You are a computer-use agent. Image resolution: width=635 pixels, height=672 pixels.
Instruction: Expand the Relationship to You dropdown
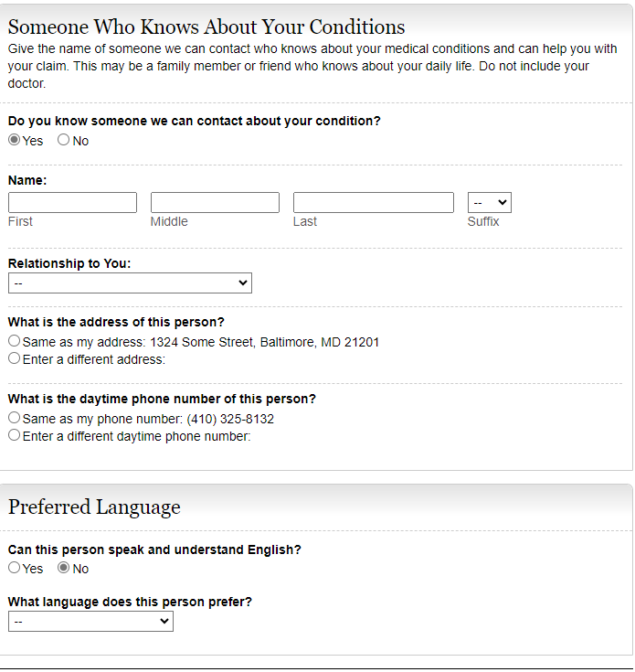pyautogui.click(x=130, y=283)
